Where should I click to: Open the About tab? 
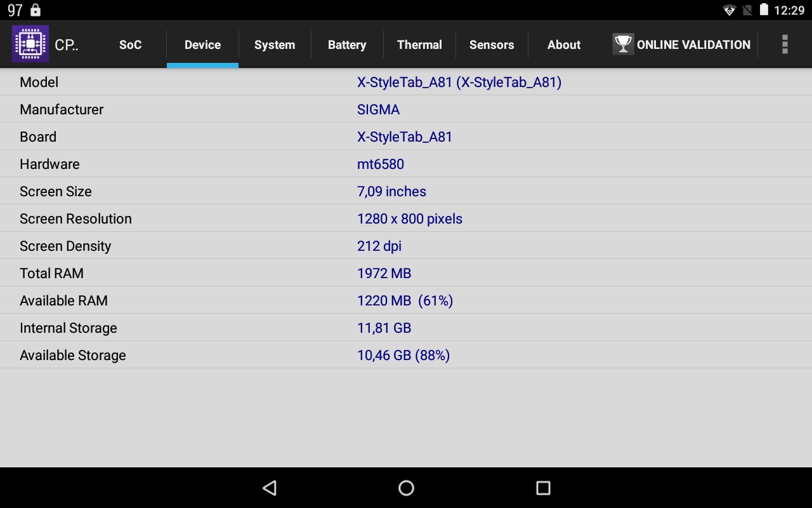pos(564,45)
